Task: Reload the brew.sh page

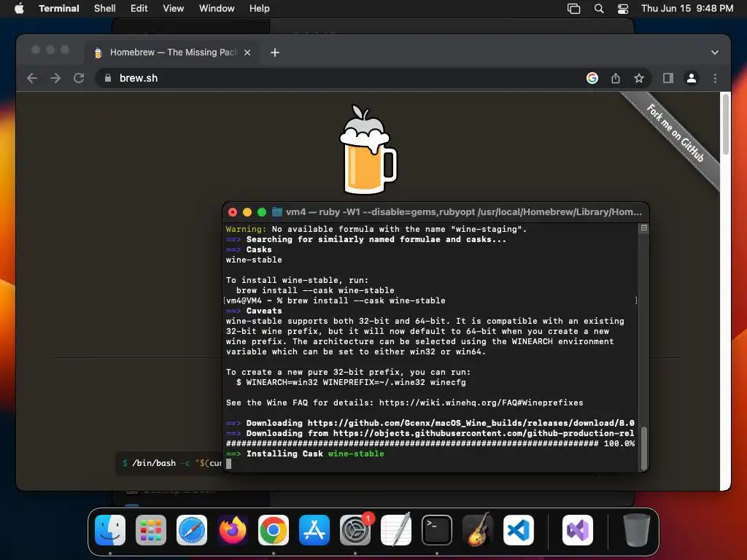Action: pos(79,78)
